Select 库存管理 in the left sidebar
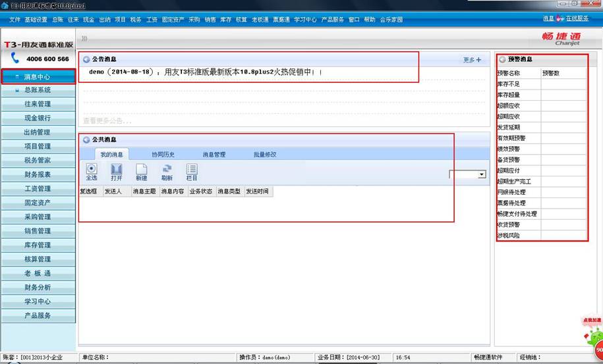This screenshot has height=364, width=603. 38,245
